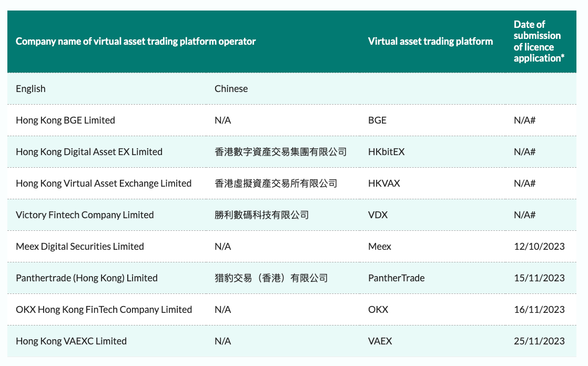Screen dimensions: 588x366
Task: Select the 'Chinese' subheader cell
Action: pos(231,89)
